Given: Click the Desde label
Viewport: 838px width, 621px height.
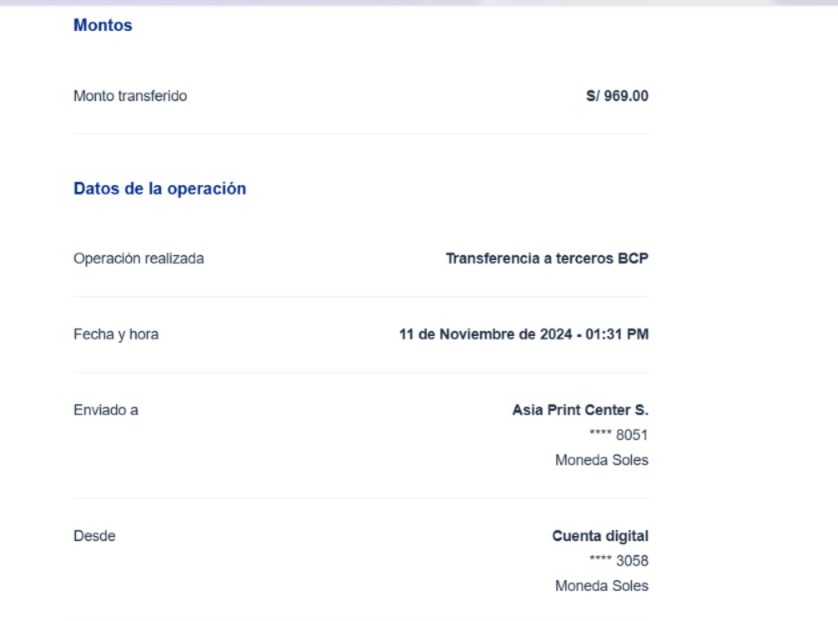Looking at the screenshot, I should (x=95, y=536).
